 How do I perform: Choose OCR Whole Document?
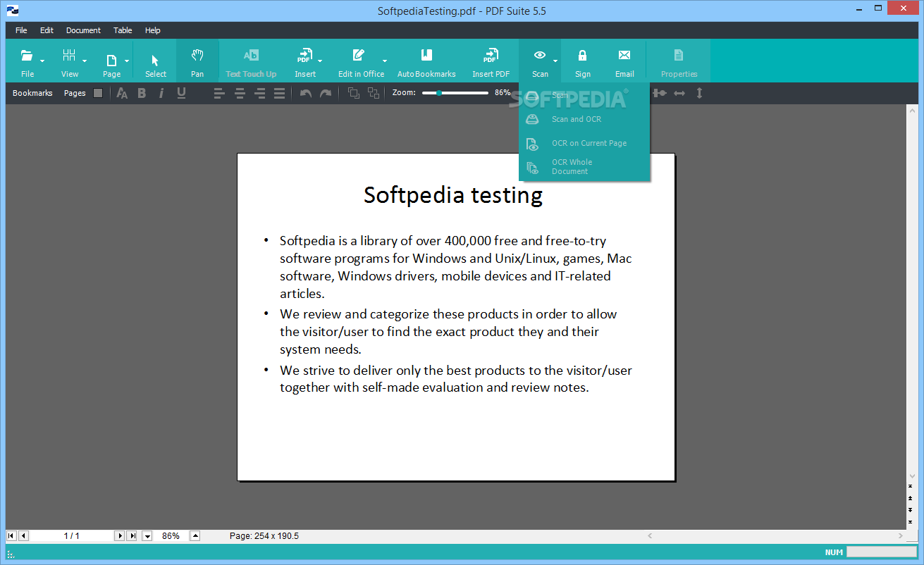[584, 167]
